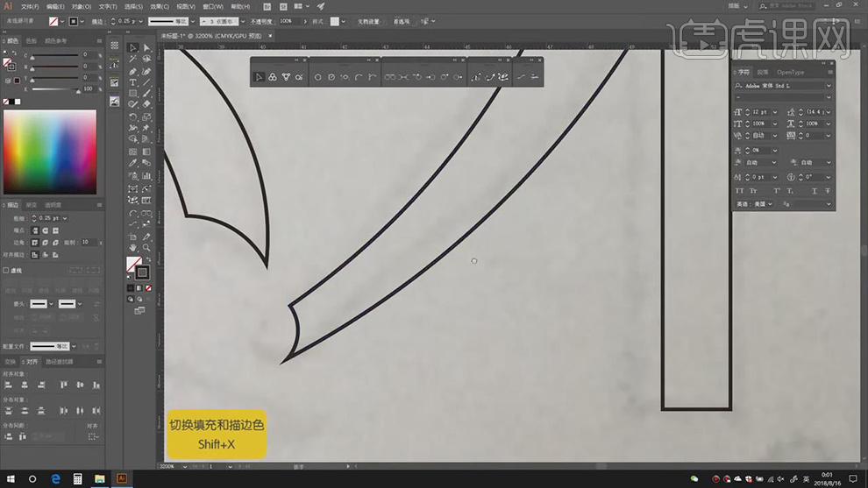
Task: Select the Type tool in toolbox
Action: coord(133,81)
